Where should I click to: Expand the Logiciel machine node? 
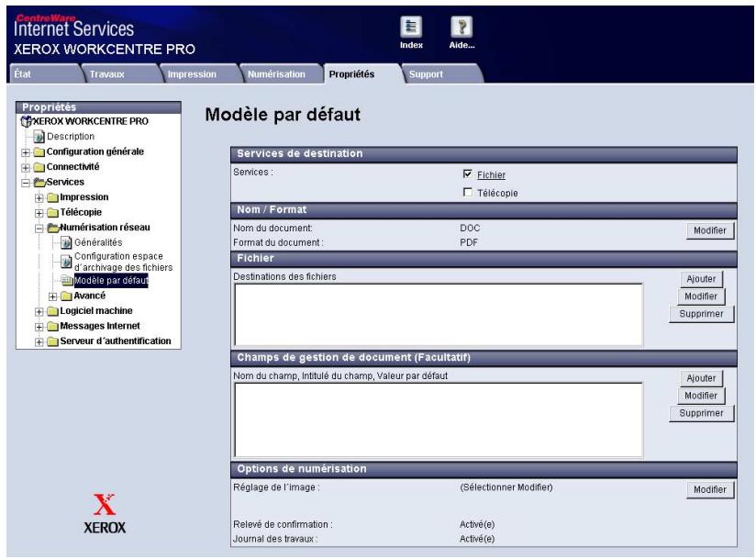39,312
